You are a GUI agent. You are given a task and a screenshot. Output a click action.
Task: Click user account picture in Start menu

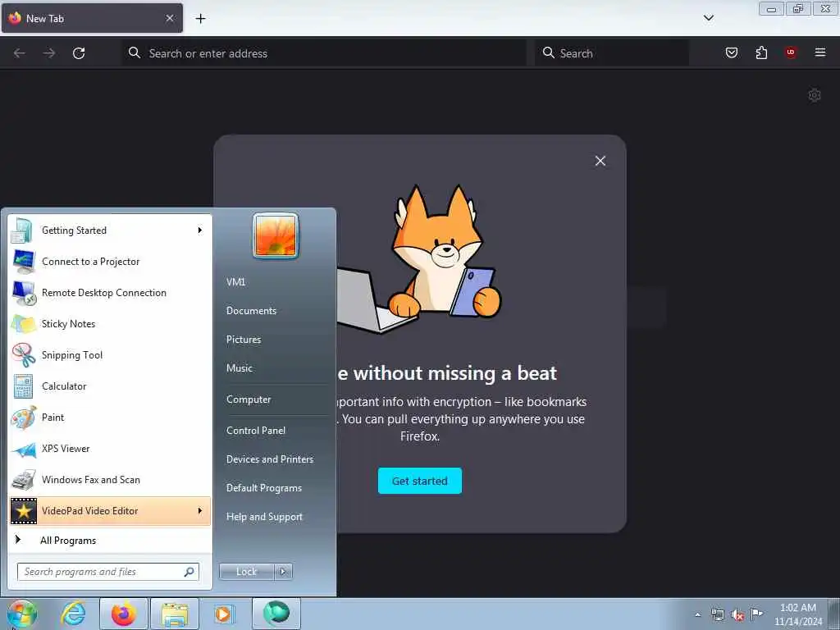pyautogui.click(x=276, y=235)
